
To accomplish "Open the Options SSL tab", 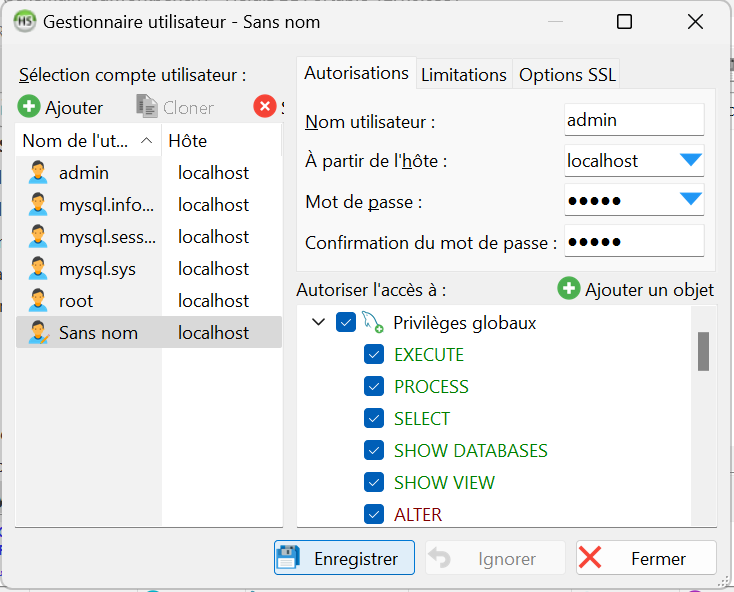I will [x=567, y=75].
